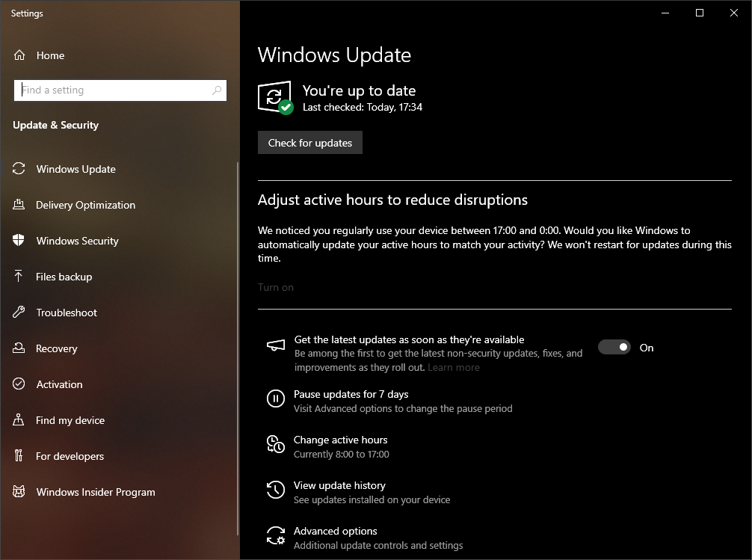
Task: Click the sidebar vertical scrollbar
Action: pos(238,349)
